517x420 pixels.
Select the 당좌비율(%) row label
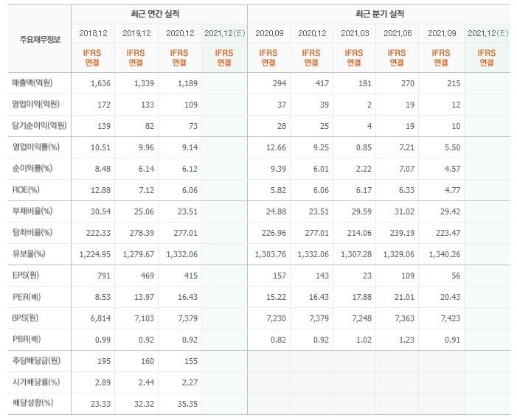point(32,233)
